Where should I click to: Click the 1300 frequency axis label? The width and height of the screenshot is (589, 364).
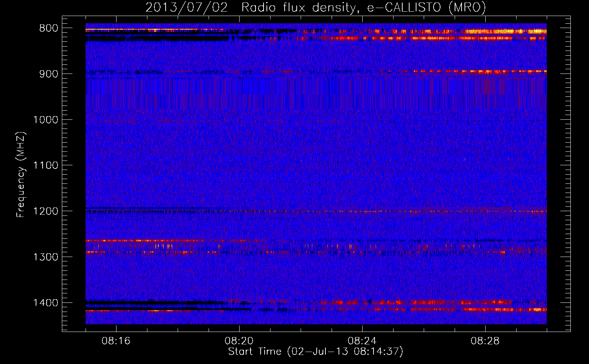46,257
